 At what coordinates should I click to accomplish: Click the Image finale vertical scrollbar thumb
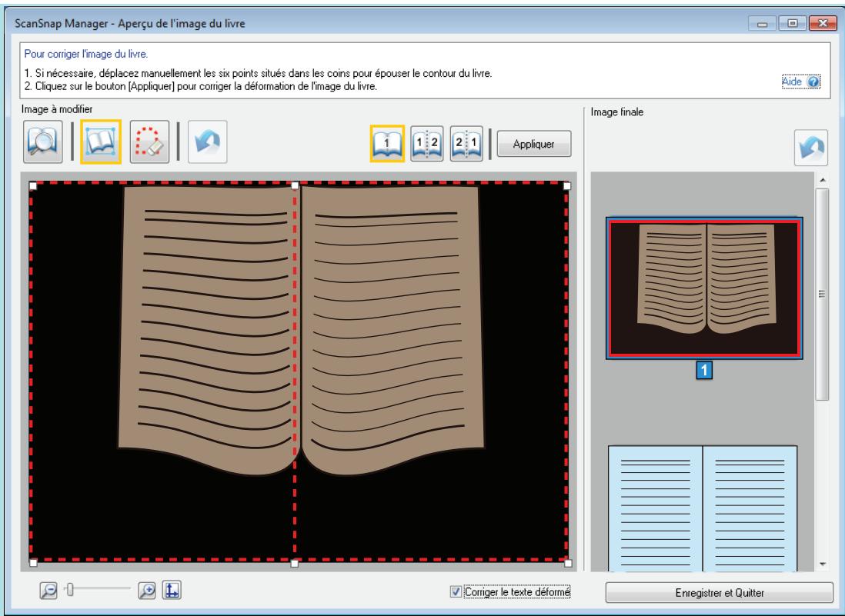pos(822,294)
